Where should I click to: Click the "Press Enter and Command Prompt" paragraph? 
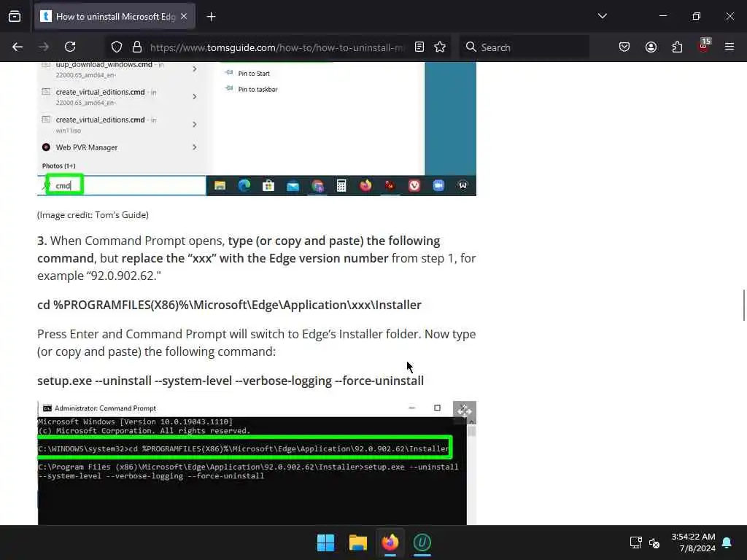click(x=256, y=343)
